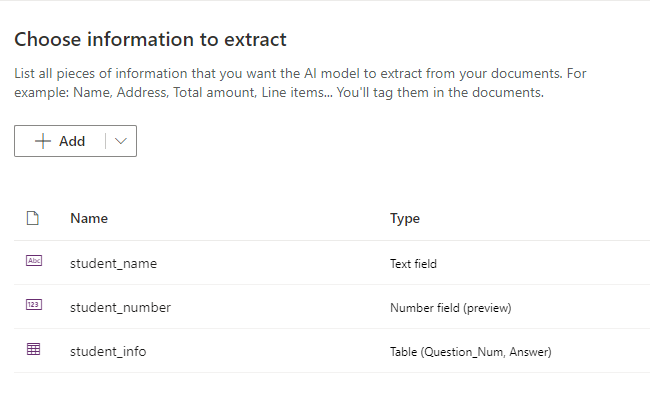Click Table (Question_Num, Answer) type cell

(x=471, y=352)
